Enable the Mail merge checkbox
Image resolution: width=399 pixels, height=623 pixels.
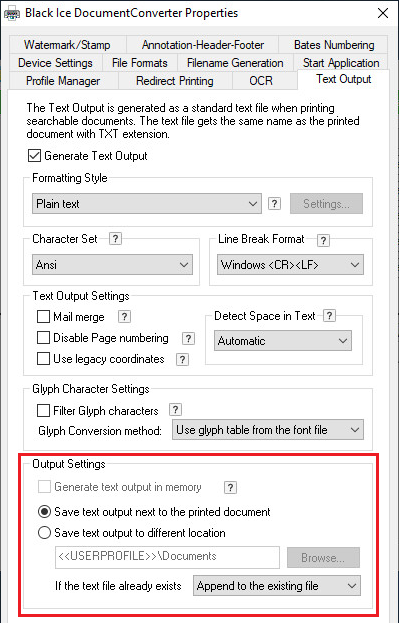tap(43, 317)
